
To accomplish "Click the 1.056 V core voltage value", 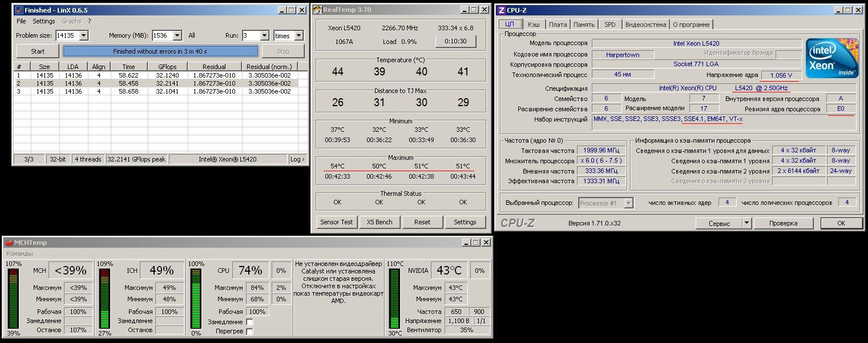I will 781,75.
